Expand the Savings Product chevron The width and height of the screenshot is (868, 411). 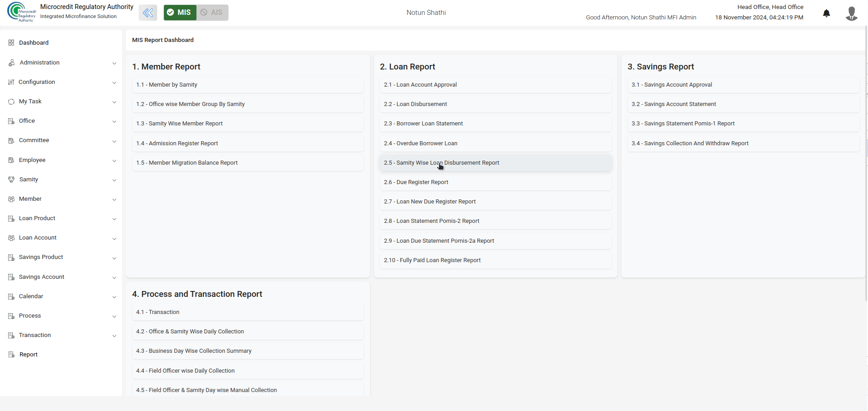tap(114, 258)
